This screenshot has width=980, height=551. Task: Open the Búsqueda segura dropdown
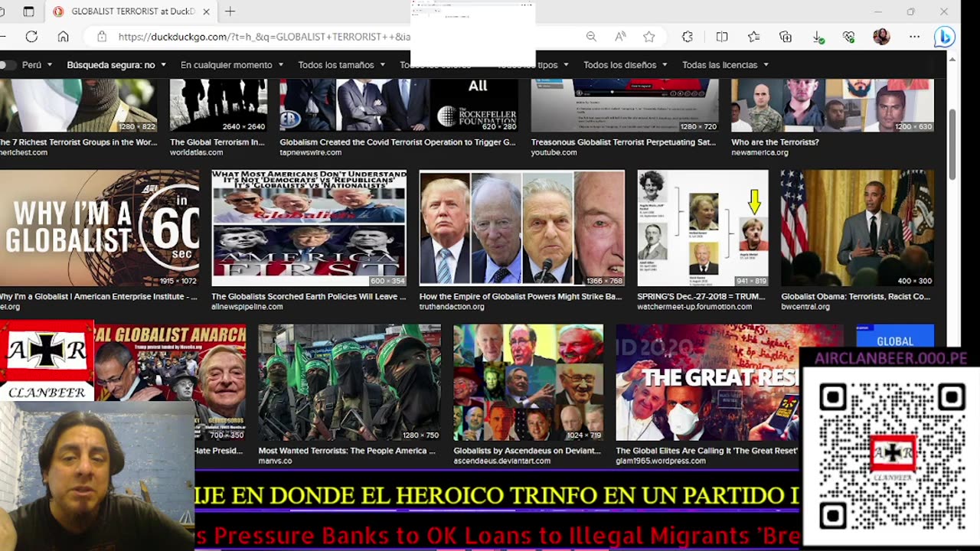coord(116,65)
